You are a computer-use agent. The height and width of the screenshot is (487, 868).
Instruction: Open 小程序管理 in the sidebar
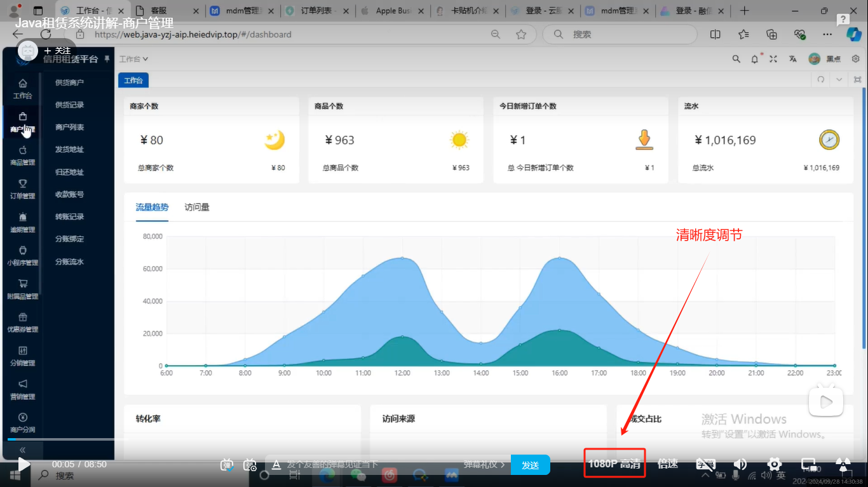click(x=22, y=256)
